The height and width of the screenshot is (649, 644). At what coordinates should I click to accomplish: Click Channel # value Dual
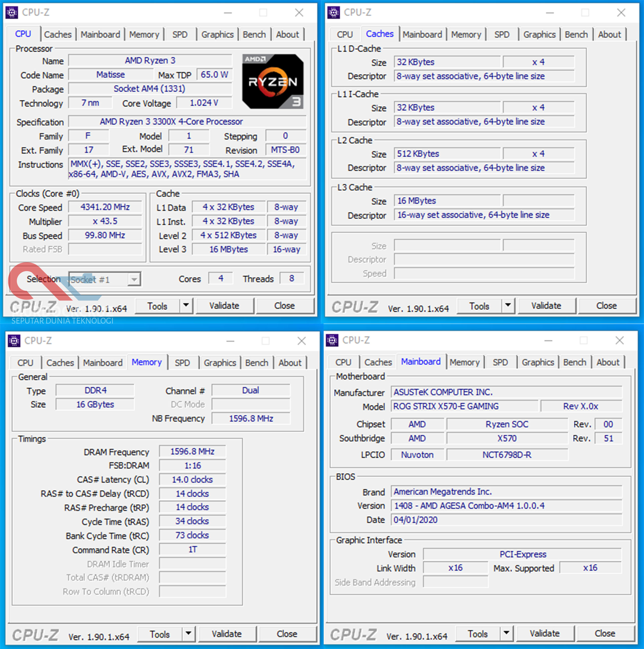click(x=251, y=391)
